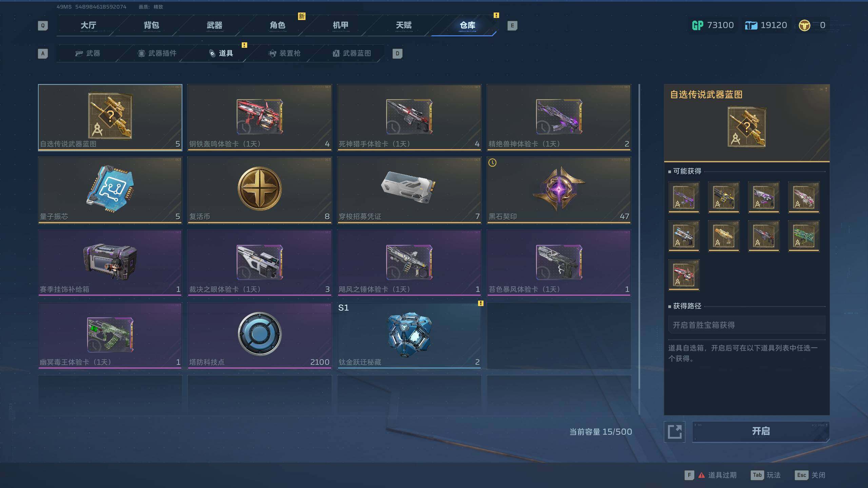The height and width of the screenshot is (488, 868).
Task: Select the 黑石契印 purple emblem item
Action: coord(559,190)
